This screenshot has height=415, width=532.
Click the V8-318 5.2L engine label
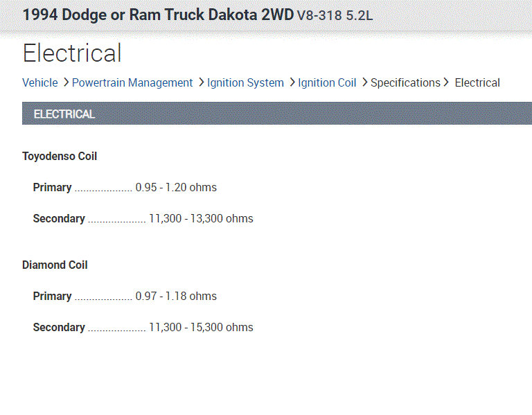[x=335, y=15]
